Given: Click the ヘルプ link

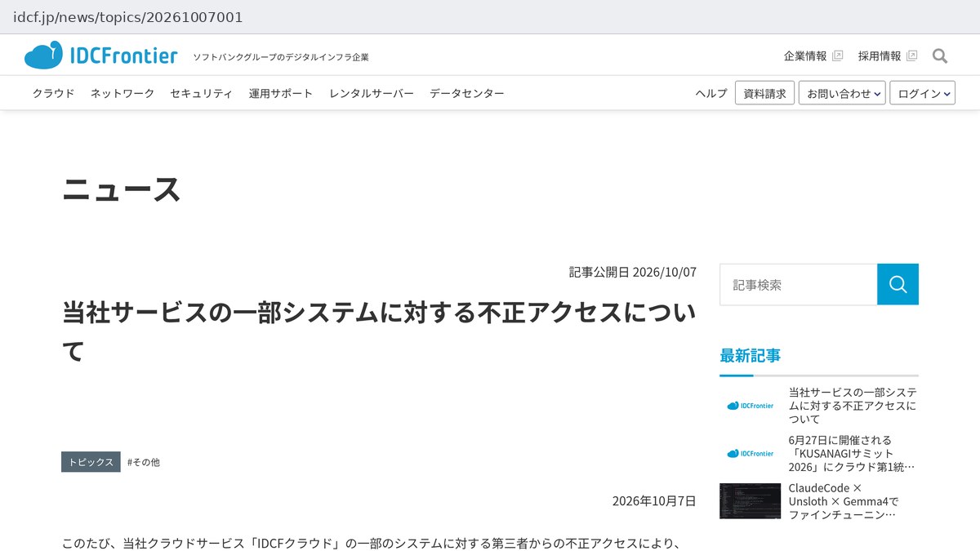Looking at the screenshot, I should (x=711, y=93).
